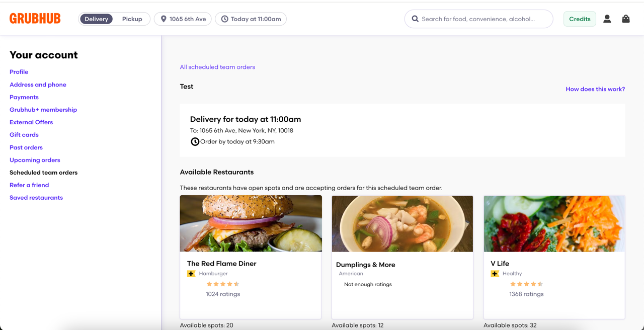This screenshot has height=330, width=644.
Task: Open All scheduled team orders link
Action: pyautogui.click(x=217, y=67)
